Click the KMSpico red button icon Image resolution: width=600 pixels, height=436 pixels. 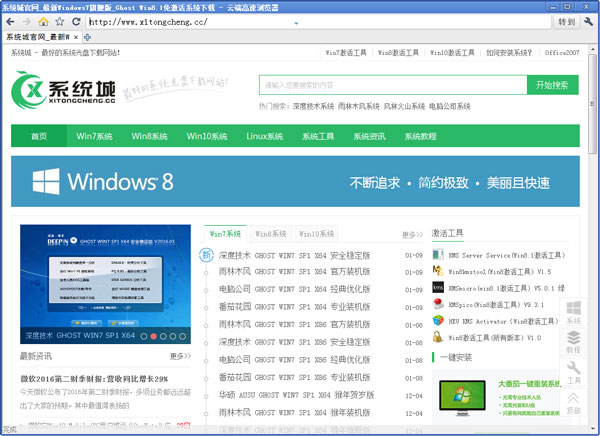pos(438,304)
